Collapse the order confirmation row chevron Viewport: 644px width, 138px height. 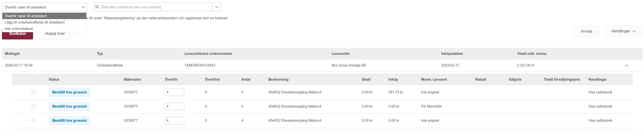626,65
